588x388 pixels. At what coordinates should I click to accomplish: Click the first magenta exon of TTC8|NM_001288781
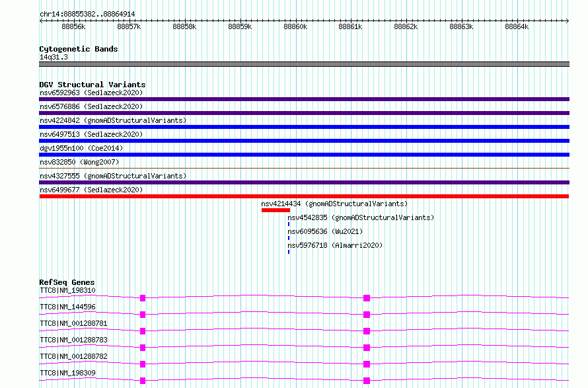143,331
